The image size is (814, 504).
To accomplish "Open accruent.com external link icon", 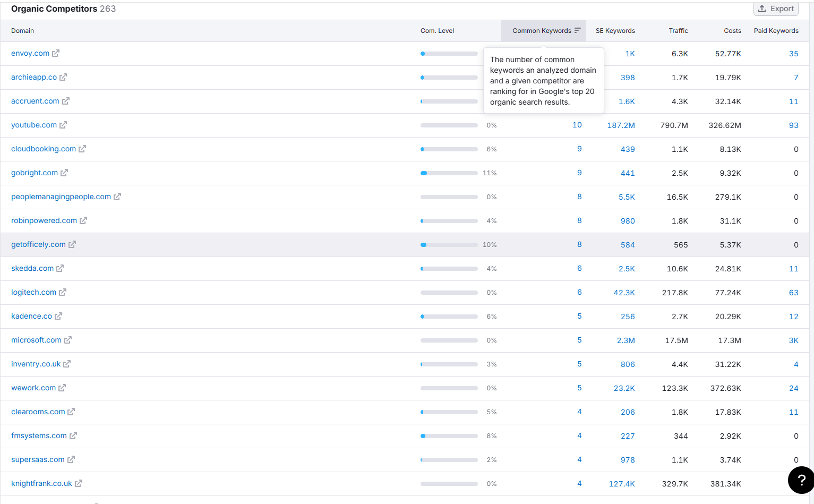I will (66, 101).
